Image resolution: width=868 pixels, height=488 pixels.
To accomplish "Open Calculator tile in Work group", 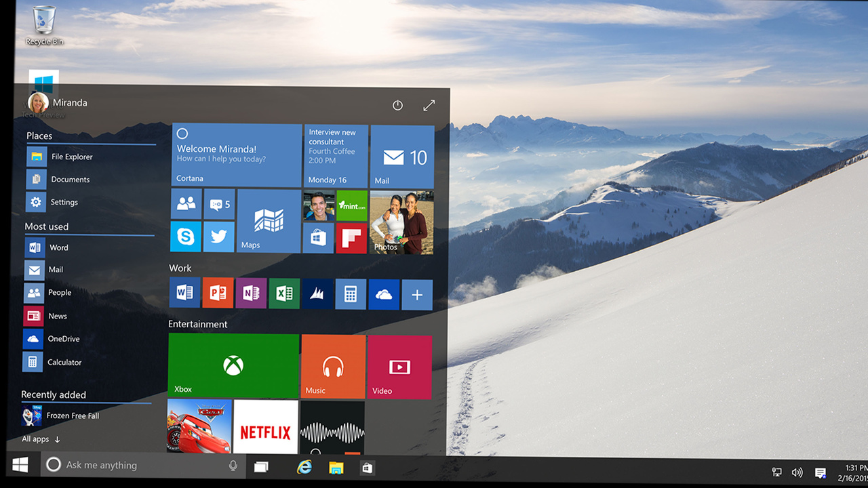I will 351,294.
